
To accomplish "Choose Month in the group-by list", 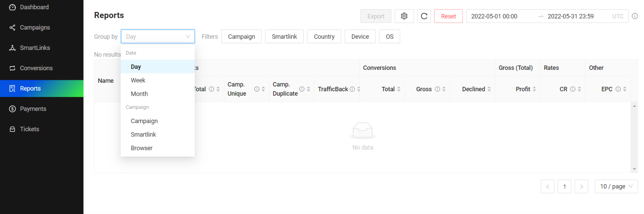I will click(158, 94).
